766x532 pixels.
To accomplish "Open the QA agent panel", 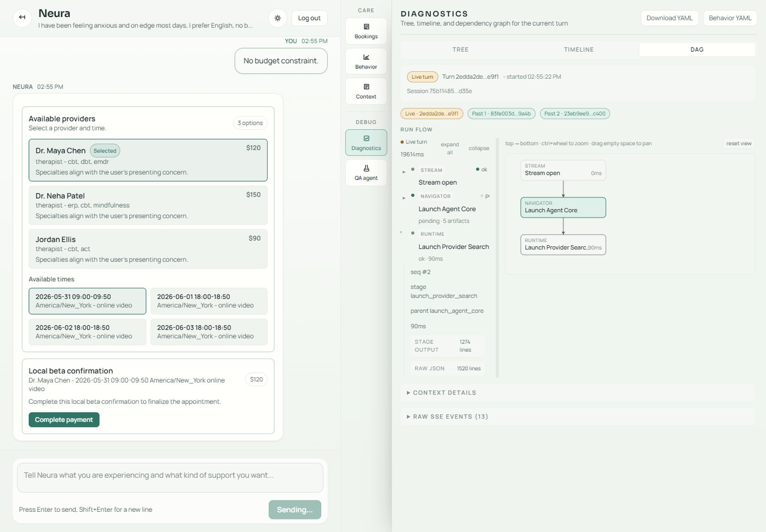I will pos(366,172).
